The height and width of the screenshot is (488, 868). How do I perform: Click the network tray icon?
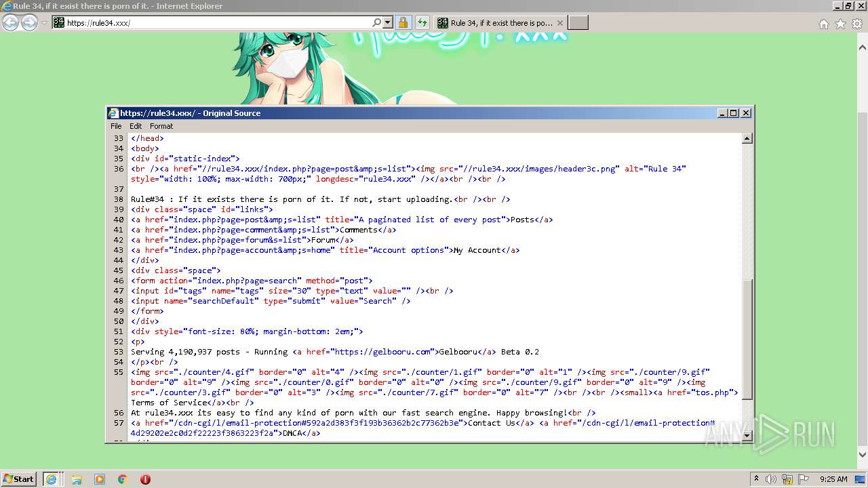787,479
